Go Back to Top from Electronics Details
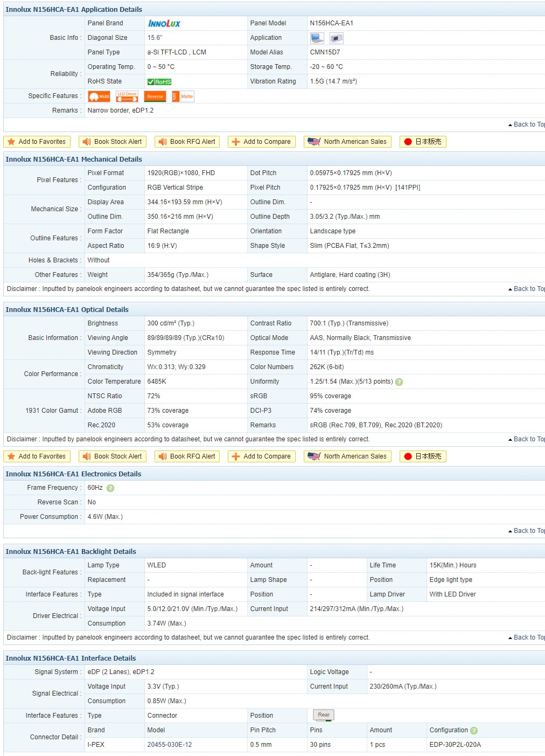The height and width of the screenshot is (756, 545). pyautogui.click(x=527, y=531)
